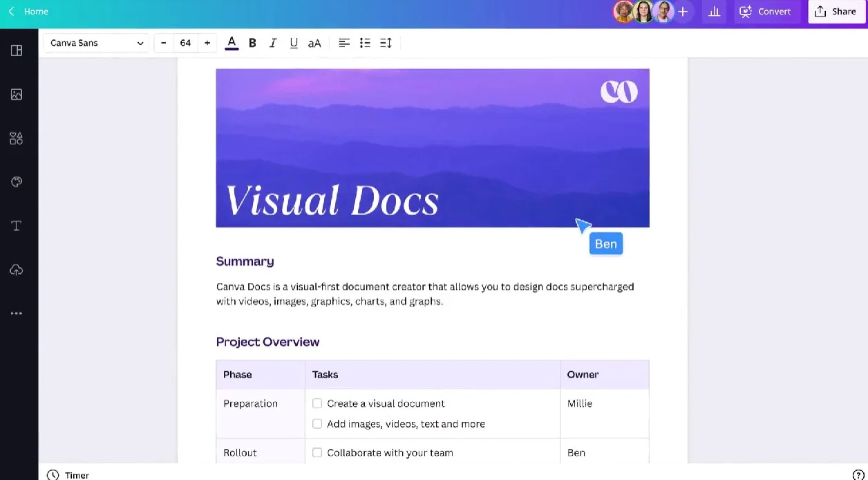Click the Share button
Viewport: 868px width, 480px height.
click(836, 11)
